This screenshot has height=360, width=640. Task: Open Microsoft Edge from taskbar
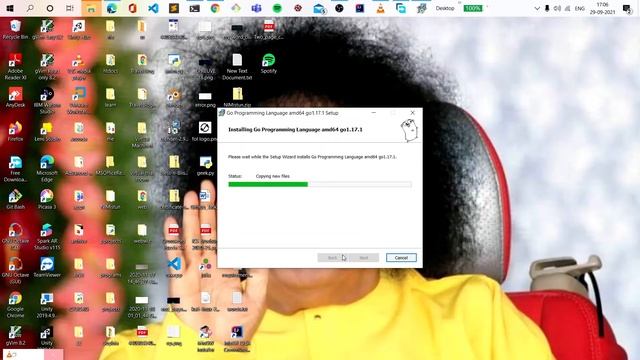pyautogui.click(x=111, y=8)
